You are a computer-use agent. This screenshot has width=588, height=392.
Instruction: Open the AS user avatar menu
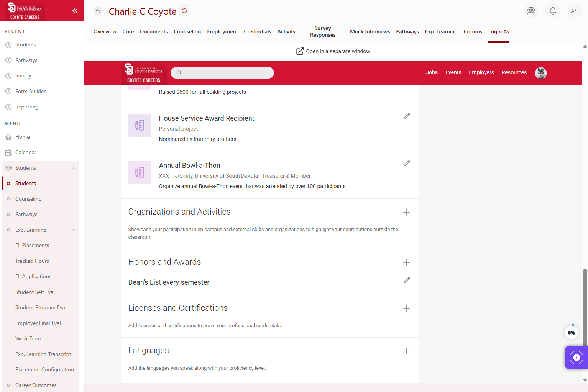[x=574, y=11]
